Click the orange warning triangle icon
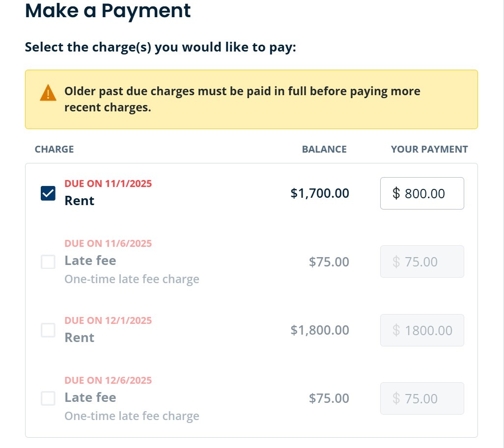504x448 pixels. (x=48, y=93)
